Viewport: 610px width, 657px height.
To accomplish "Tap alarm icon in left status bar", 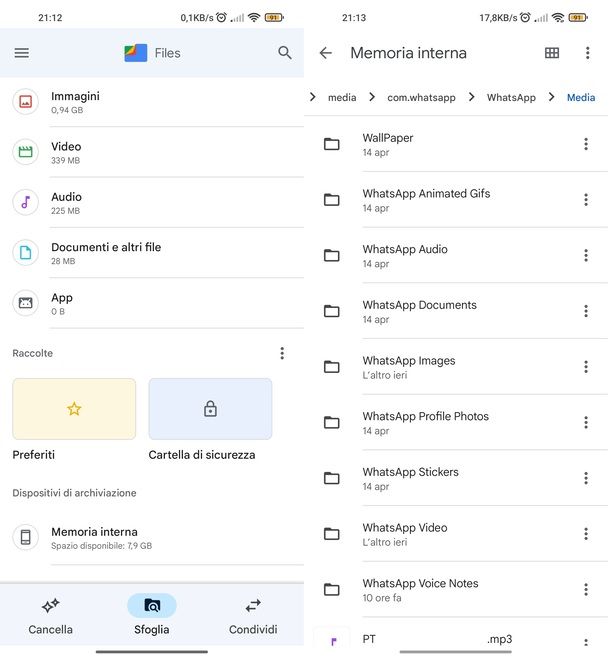I will pos(222,17).
